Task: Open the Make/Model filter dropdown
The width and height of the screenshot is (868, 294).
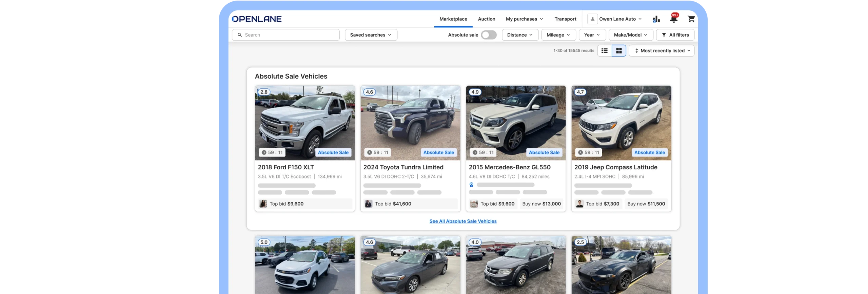Action: tap(631, 35)
